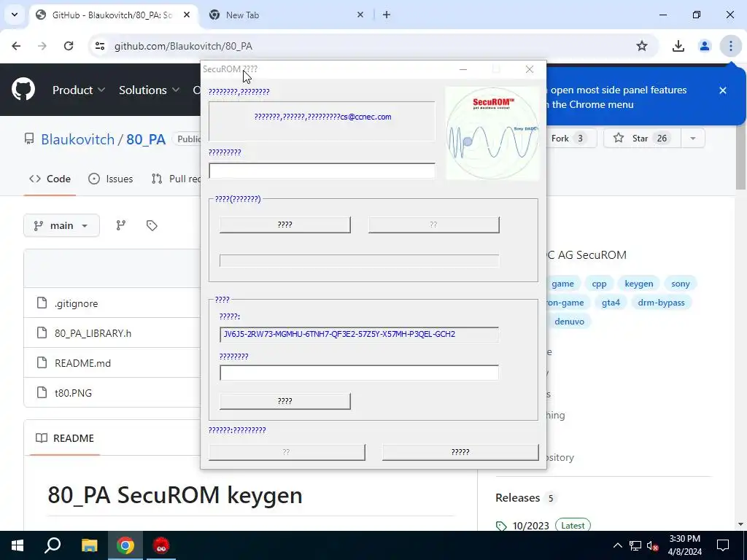Click the browser address bar URL
The width and height of the screenshot is (747, 560).
[183, 46]
